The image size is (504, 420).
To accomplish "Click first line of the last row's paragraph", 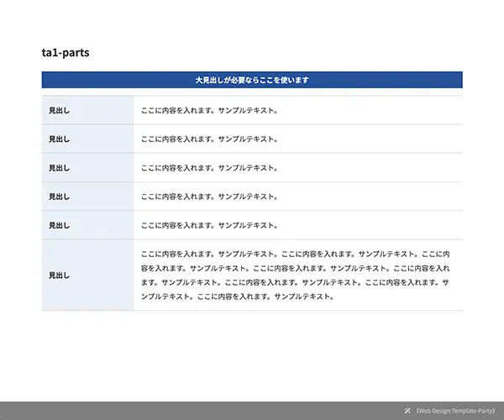I will coord(294,253).
